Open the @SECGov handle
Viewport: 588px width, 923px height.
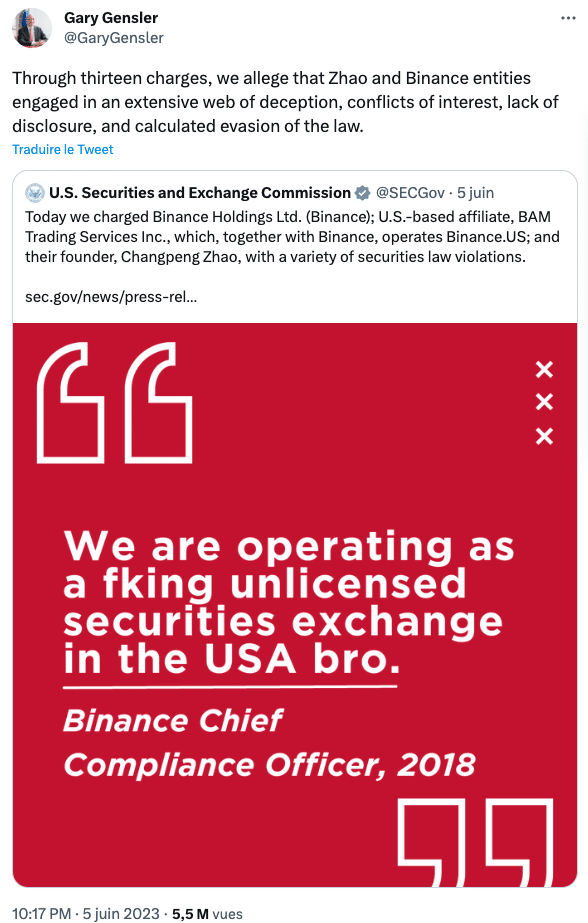tap(410, 192)
